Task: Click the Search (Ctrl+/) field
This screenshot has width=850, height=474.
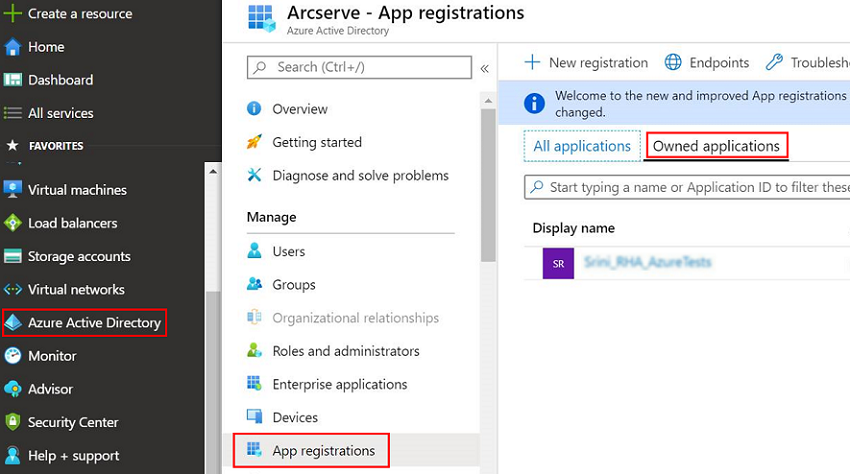Action: coord(359,67)
